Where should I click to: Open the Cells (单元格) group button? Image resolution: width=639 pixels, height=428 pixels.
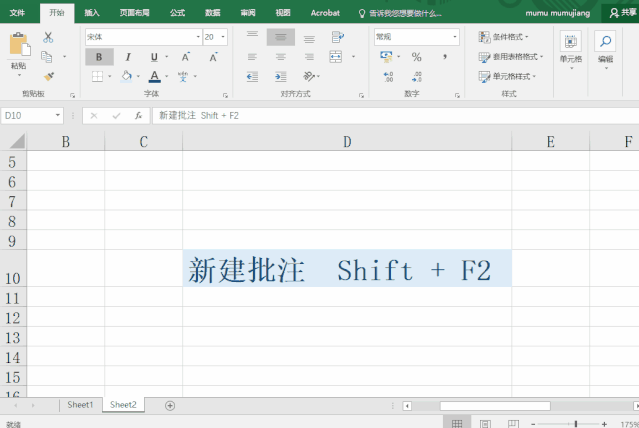pyautogui.click(x=571, y=49)
